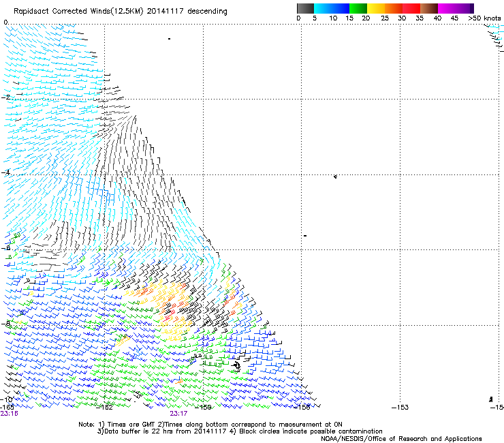The image size is (504, 443).
Task: Click the magenta 40-45 knots legend swatch
Action: click(x=447, y=8)
